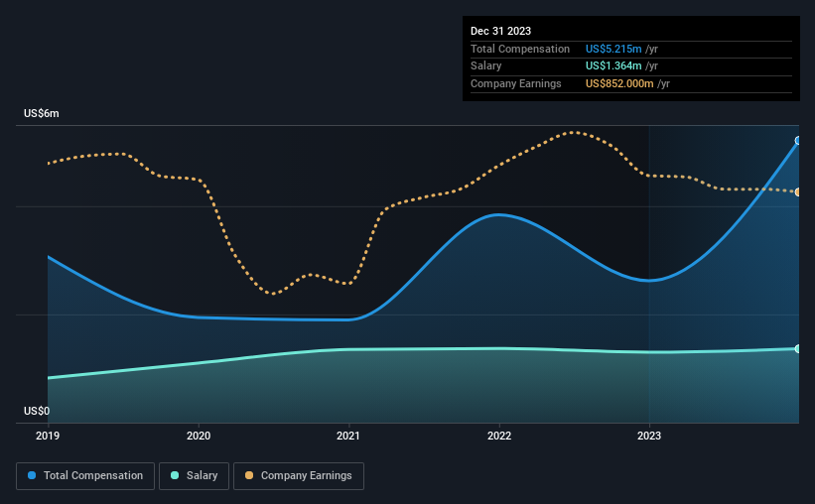
Task: Click the 2019 x-axis label
Action: coord(48,436)
